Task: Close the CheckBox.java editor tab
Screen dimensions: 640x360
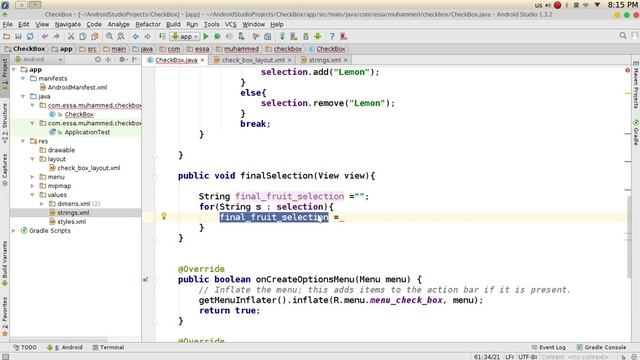Action: [202, 60]
